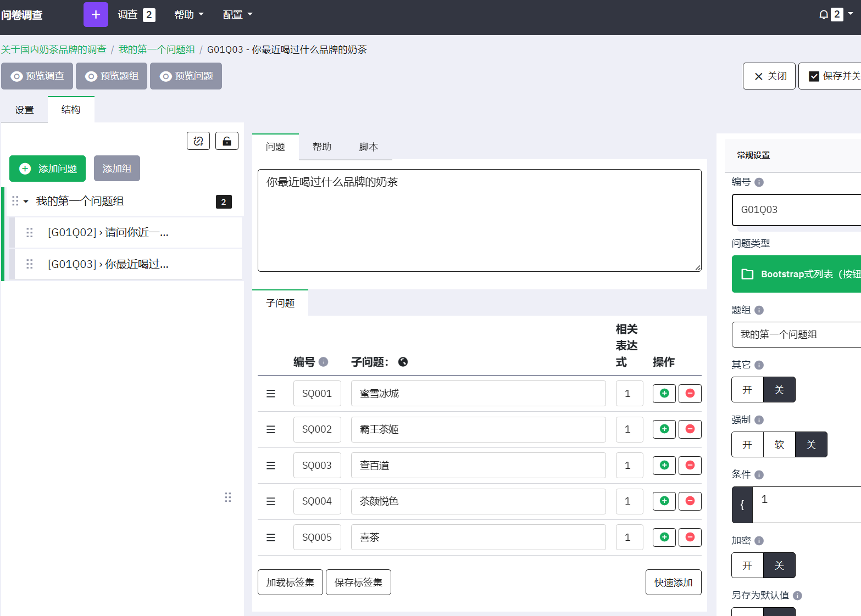Click the 快速添加 button
The image size is (861, 616).
(673, 583)
